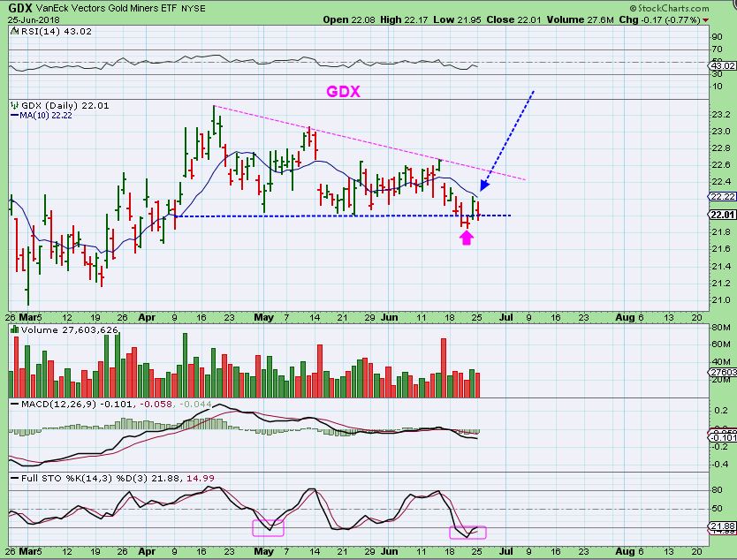Click the 80 stochastic axis label
Viewport: 737px width, 560px height.
[718, 490]
